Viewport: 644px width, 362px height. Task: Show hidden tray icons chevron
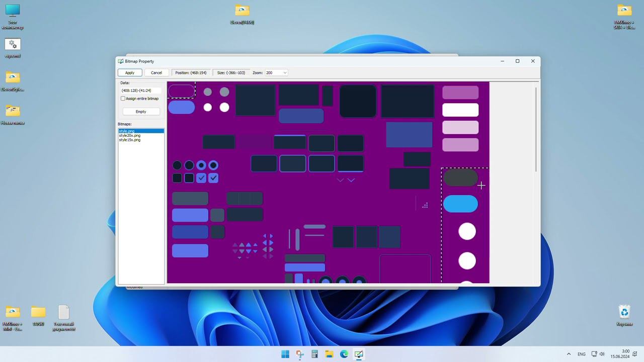tap(569, 354)
